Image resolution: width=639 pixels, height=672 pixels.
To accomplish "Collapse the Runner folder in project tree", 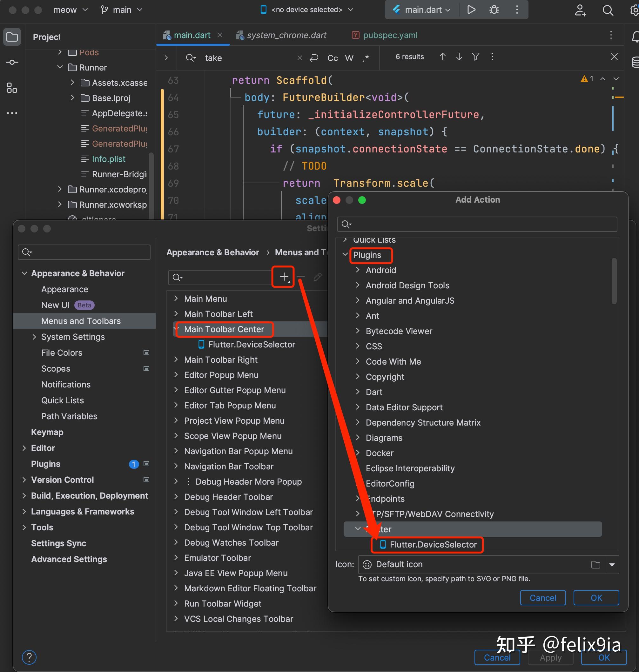I will click(60, 67).
